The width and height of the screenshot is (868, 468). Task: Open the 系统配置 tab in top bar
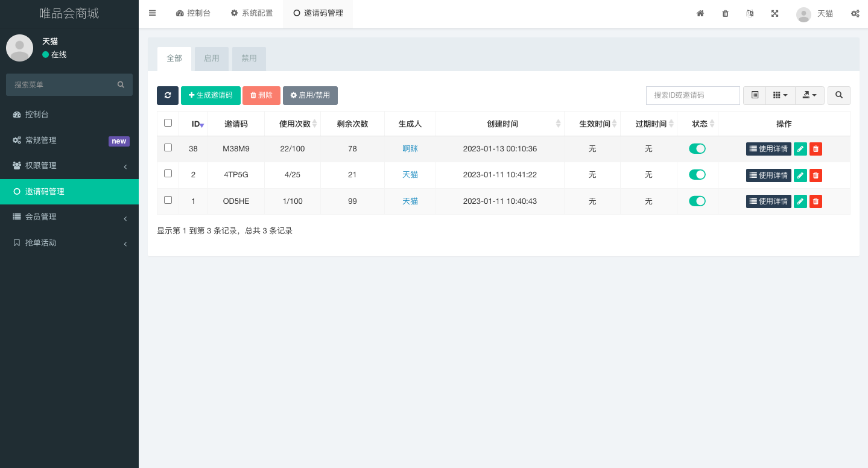click(252, 13)
